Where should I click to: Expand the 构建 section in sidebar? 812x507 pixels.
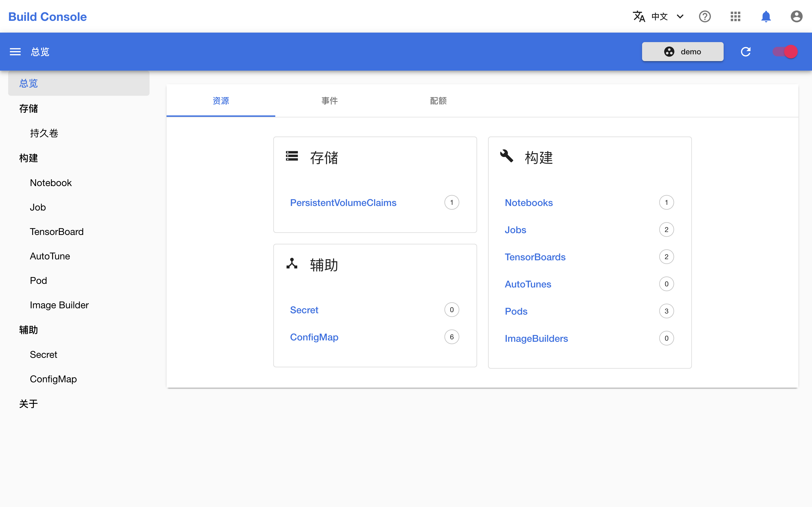click(28, 157)
